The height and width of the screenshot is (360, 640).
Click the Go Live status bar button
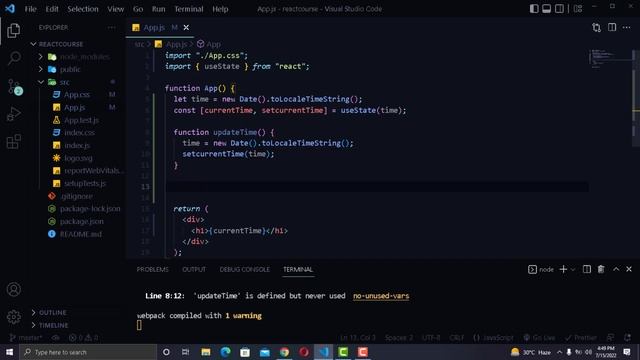pyautogui.click(x=539, y=338)
